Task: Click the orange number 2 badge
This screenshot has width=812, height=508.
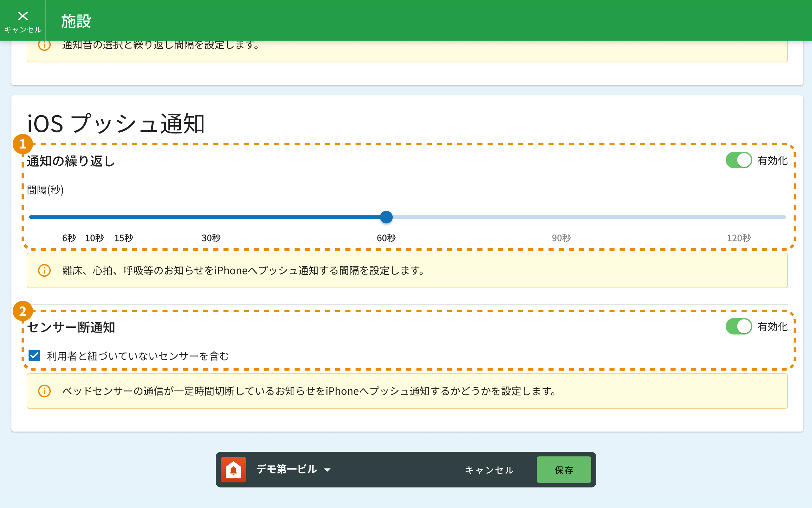Action: point(23,311)
